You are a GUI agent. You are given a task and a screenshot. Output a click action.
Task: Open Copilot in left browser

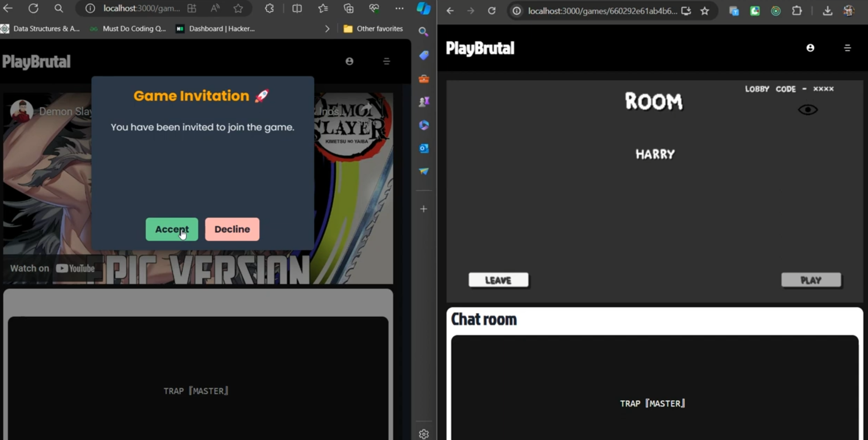click(x=423, y=8)
